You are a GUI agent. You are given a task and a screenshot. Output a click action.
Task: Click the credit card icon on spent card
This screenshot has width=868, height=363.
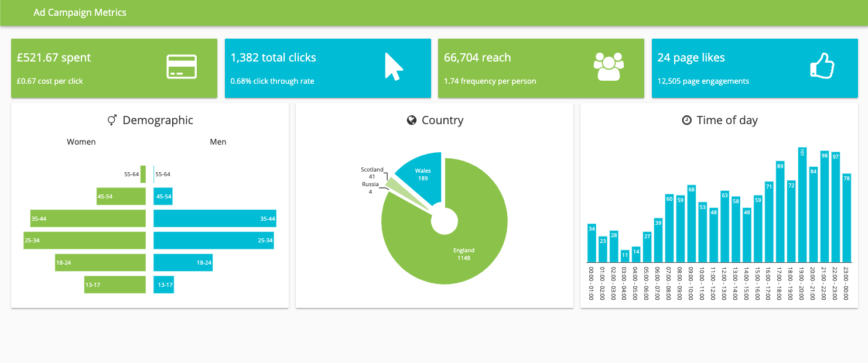click(182, 67)
